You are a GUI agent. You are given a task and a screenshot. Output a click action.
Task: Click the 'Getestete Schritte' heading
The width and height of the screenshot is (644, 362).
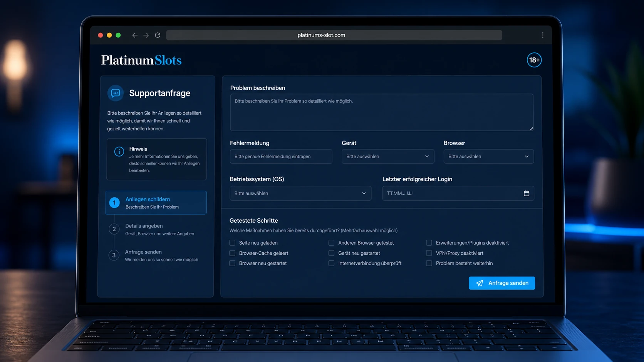[253, 220]
